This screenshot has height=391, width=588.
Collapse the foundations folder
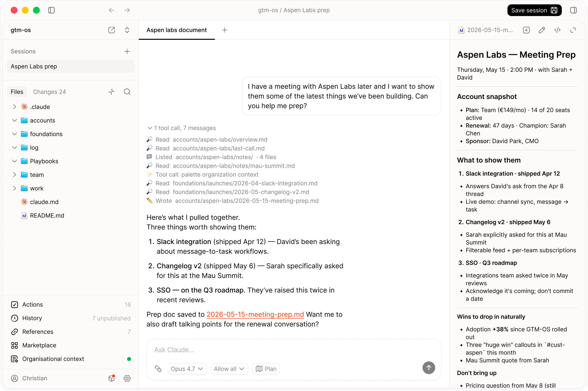(x=15, y=134)
